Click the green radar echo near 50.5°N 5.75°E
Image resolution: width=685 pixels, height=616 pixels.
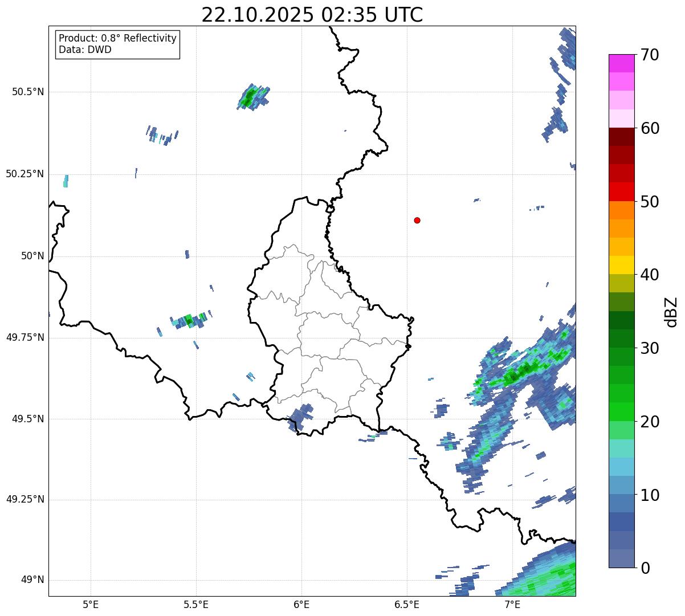pos(253,97)
